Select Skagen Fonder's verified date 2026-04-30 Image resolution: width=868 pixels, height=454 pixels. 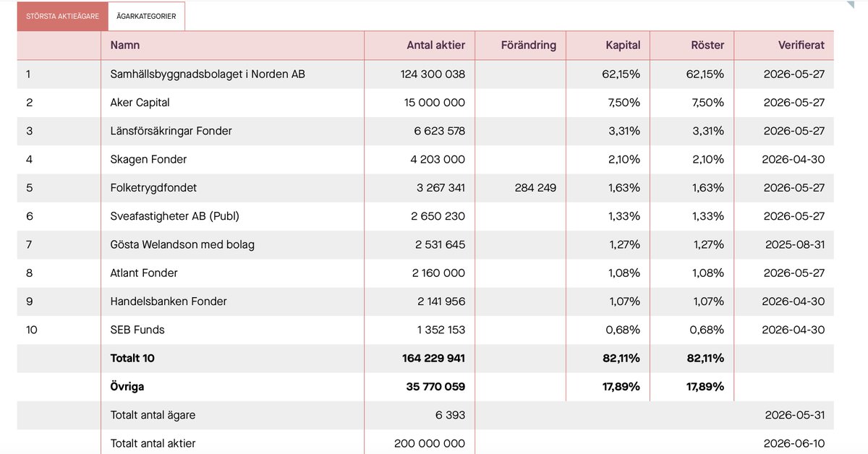coord(793,159)
